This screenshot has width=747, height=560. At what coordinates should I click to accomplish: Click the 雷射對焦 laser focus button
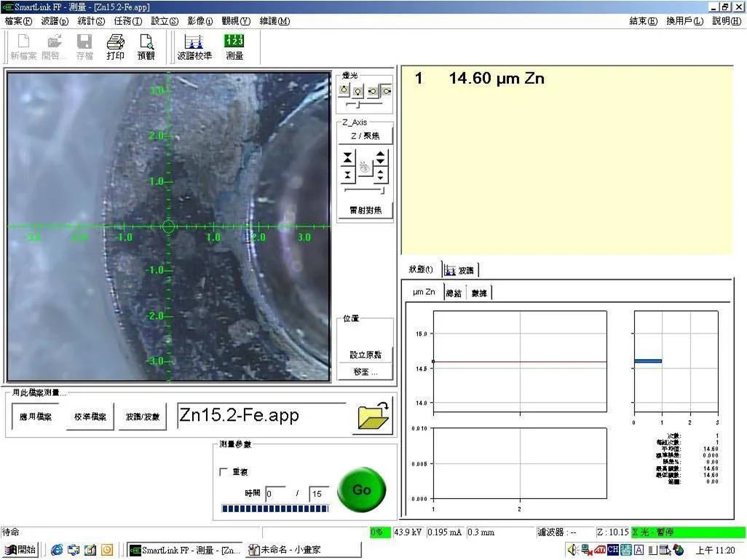tap(365, 210)
